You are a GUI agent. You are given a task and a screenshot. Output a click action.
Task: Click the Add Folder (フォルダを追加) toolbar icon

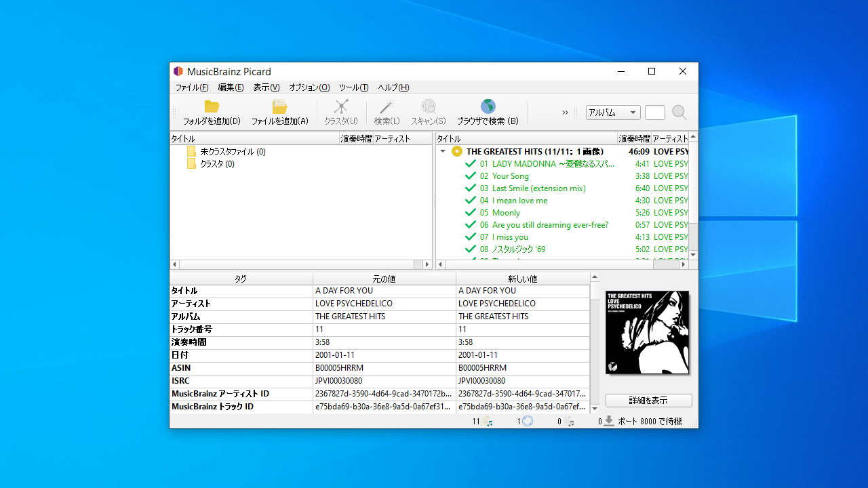[x=212, y=106]
